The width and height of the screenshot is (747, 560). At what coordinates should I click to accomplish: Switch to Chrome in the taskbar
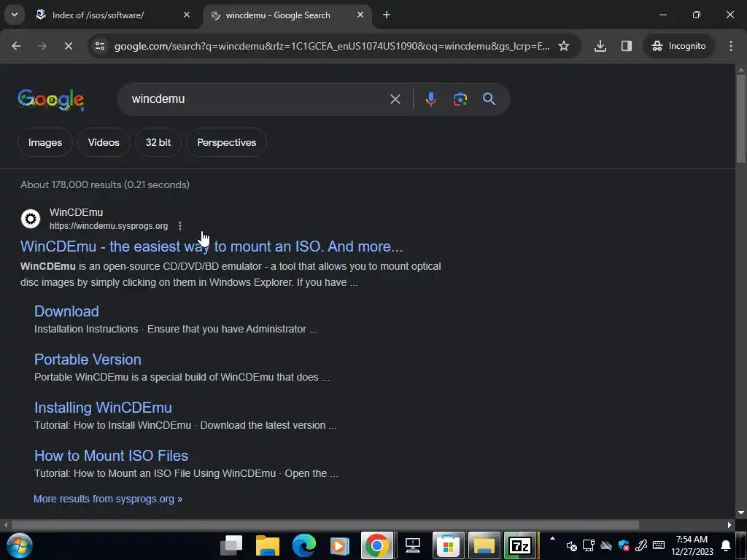(x=377, y=545)
